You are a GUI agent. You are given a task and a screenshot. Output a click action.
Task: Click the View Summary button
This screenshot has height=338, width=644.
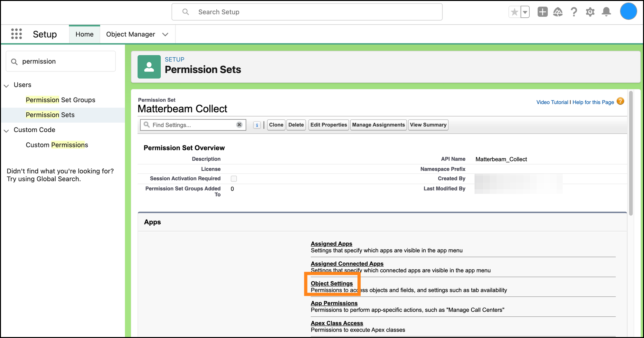428,125
